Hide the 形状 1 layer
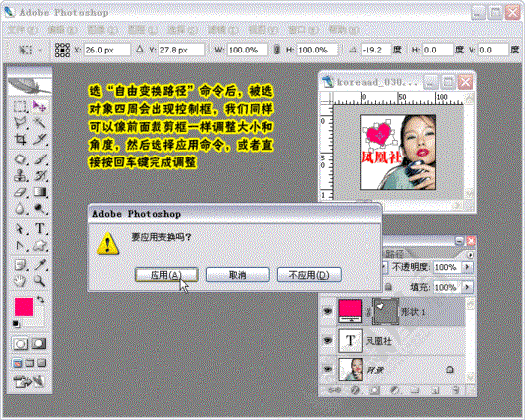Image resolution: width=525 pixels, height=420 pixels. (327, 311)
